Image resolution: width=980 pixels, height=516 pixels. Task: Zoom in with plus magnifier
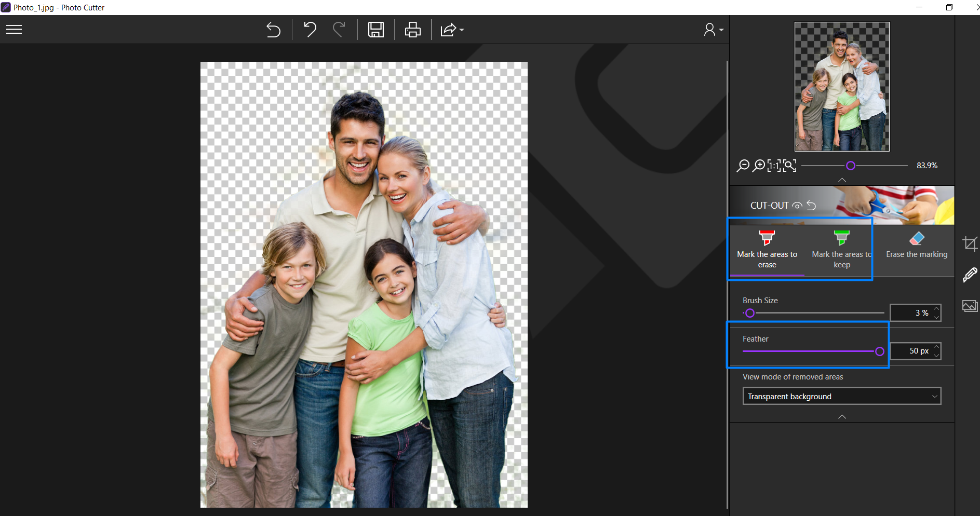tap(759, 166)
